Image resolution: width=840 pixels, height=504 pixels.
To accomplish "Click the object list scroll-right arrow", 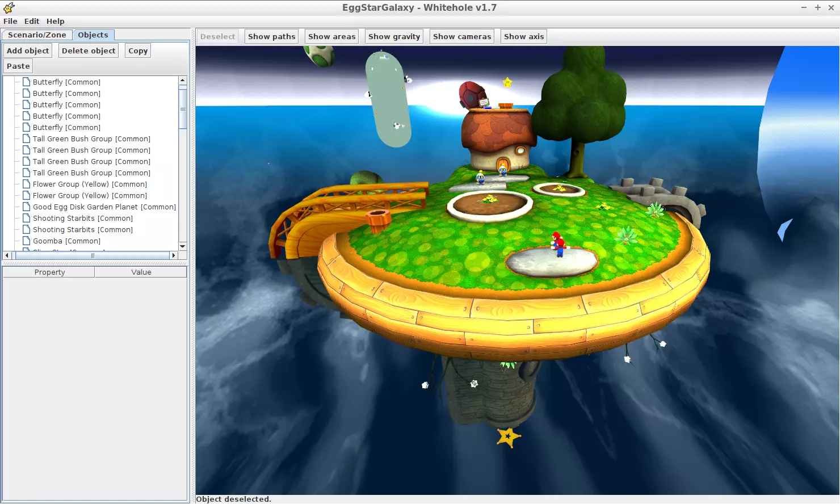I will [x=174, y=255].
